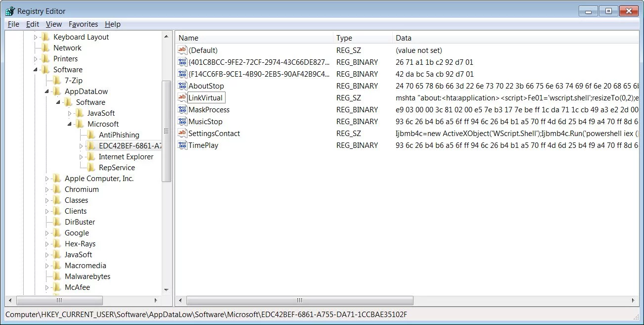Expand the Internet Explorer key

tap(81, 157)
